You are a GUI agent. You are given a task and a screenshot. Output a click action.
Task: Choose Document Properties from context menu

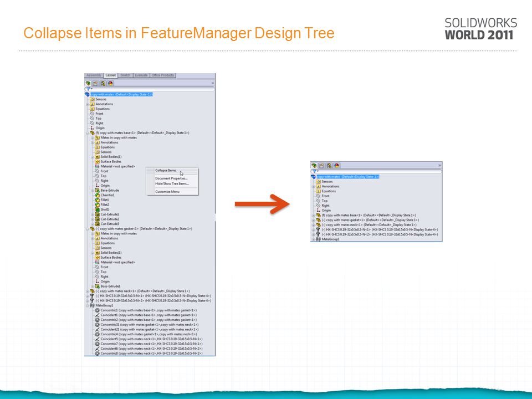pyautogui.click(x=171, y=178)
